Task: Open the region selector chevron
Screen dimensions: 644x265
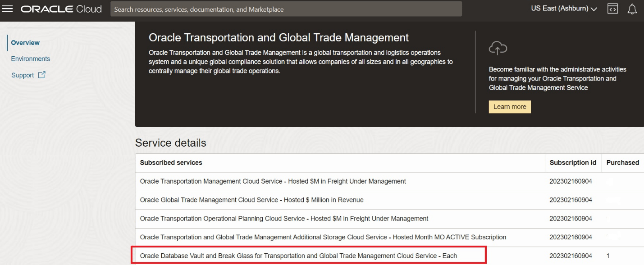Action: coord(594,8)
